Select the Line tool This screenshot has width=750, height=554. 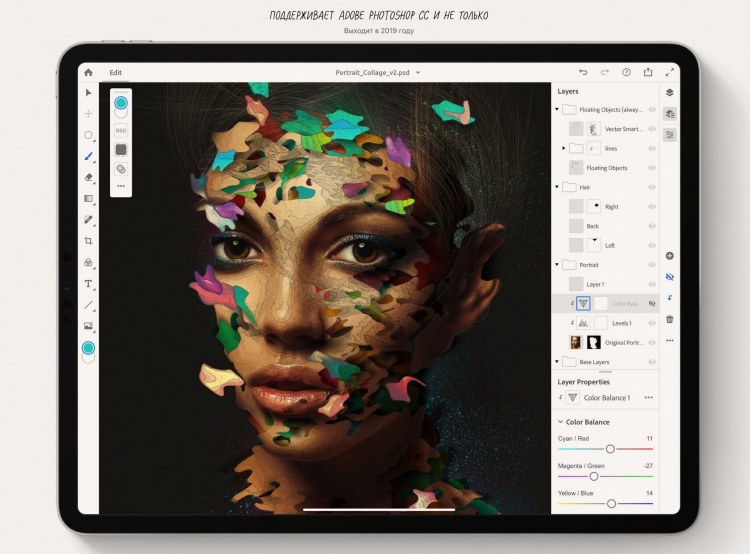pyautogui.click(x=88, y=305)
